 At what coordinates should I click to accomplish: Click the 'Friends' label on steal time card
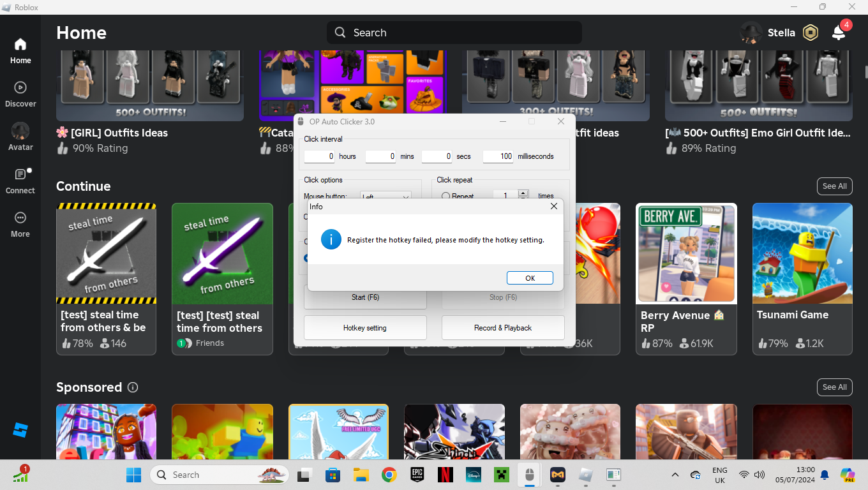pyautogui.click(x=210, y=343)
